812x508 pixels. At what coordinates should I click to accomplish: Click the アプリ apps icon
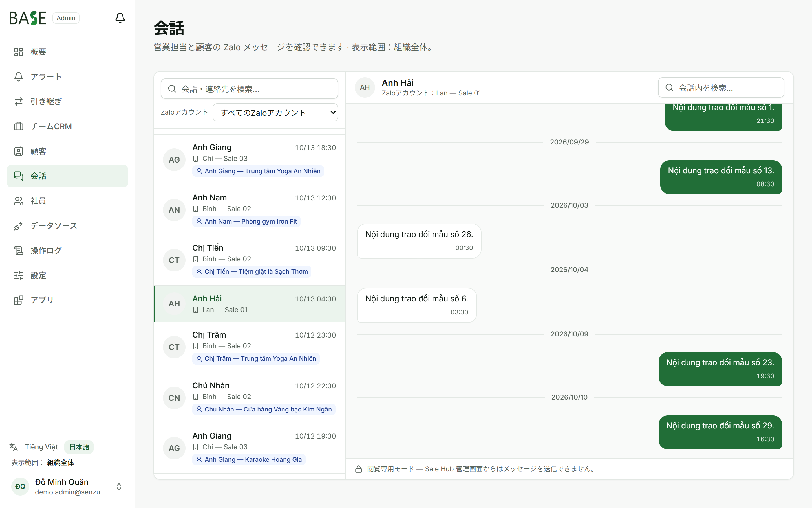coord(18,300)
